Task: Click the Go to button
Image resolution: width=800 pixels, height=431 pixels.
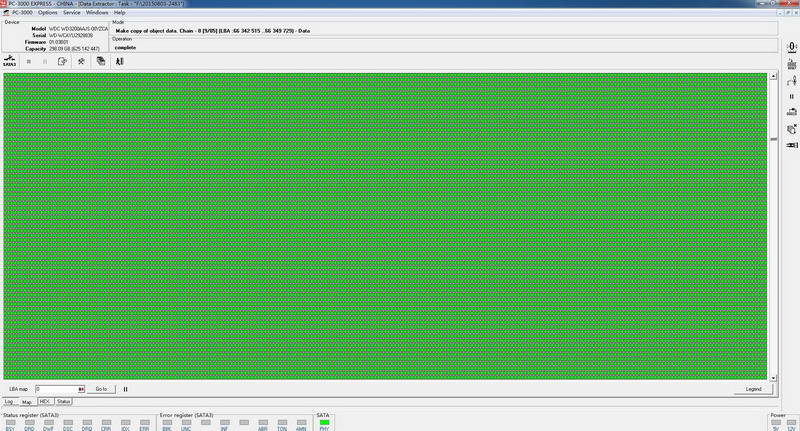Action: click(101, 389)
